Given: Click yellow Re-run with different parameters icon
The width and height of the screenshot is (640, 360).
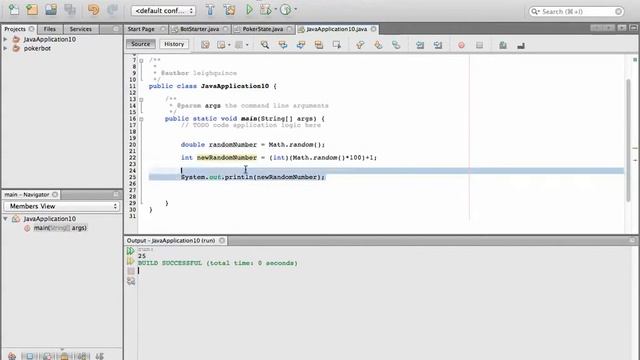Looking at the screenshot, I should [131, 261].
